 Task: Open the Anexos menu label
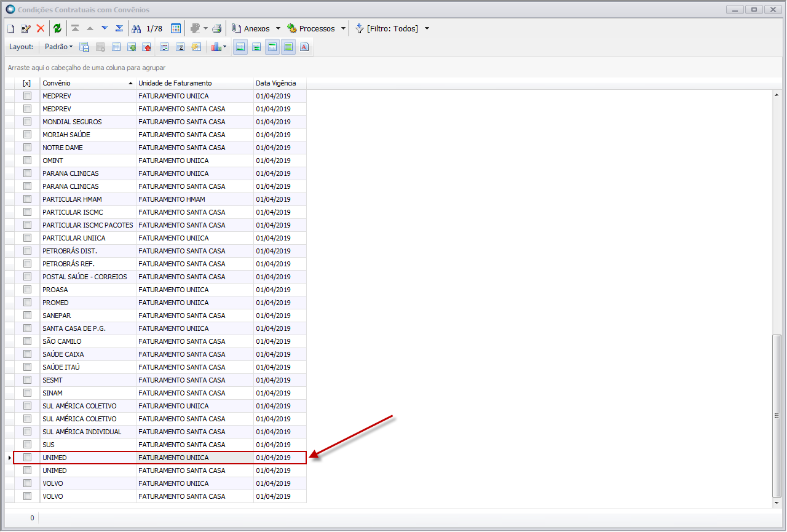[x=256, y=28]
